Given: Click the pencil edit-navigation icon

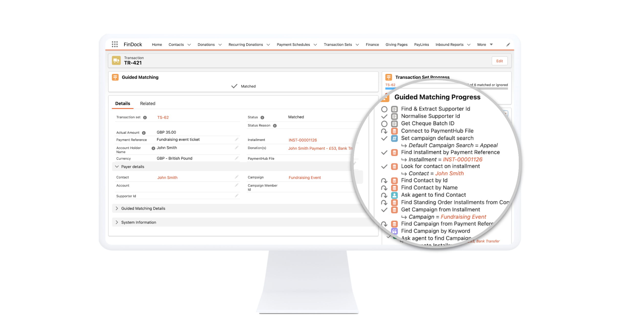Looking at the screenshot, I should pos(508,45).
